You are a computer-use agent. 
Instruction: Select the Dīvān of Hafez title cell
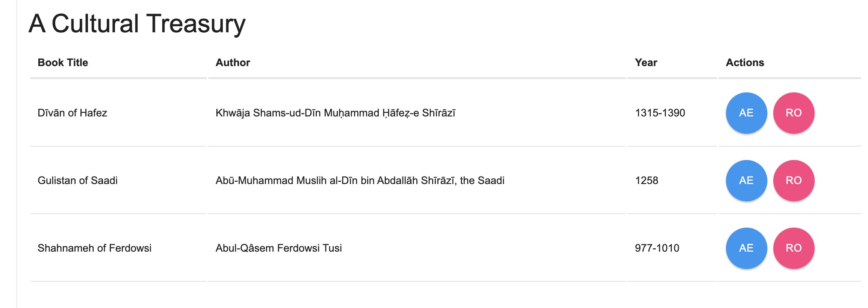[118, 113]
